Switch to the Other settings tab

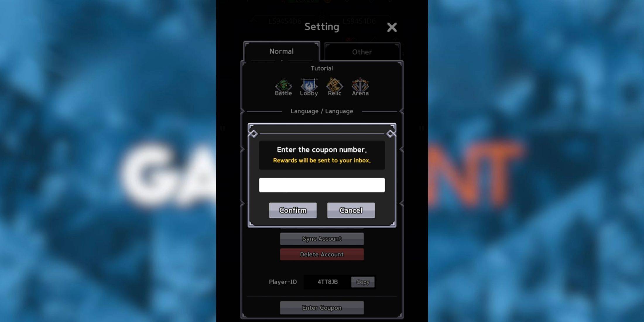(361, 51)
